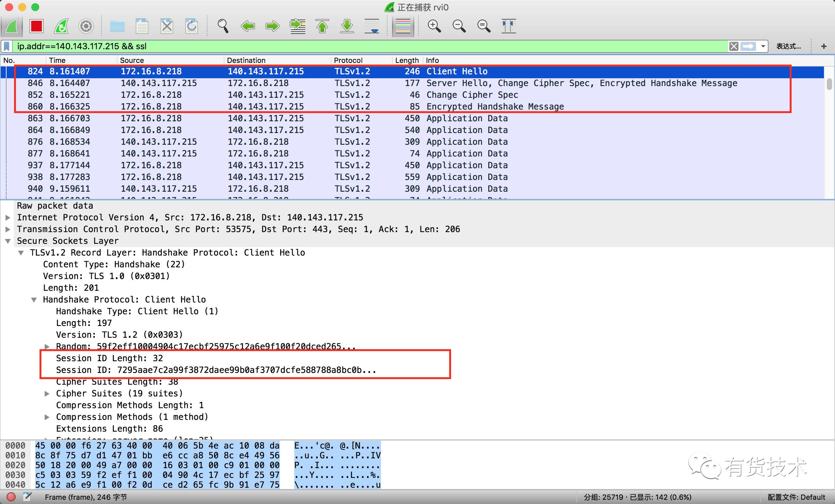835x504 pixels.
Task: Click the Length column header
Action: tap(407, 60)
